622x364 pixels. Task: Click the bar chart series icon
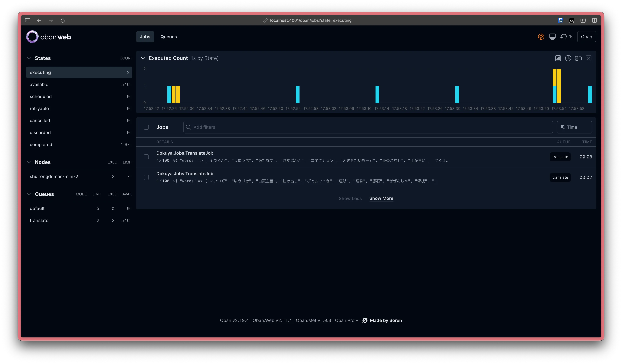tap(558, 58)
